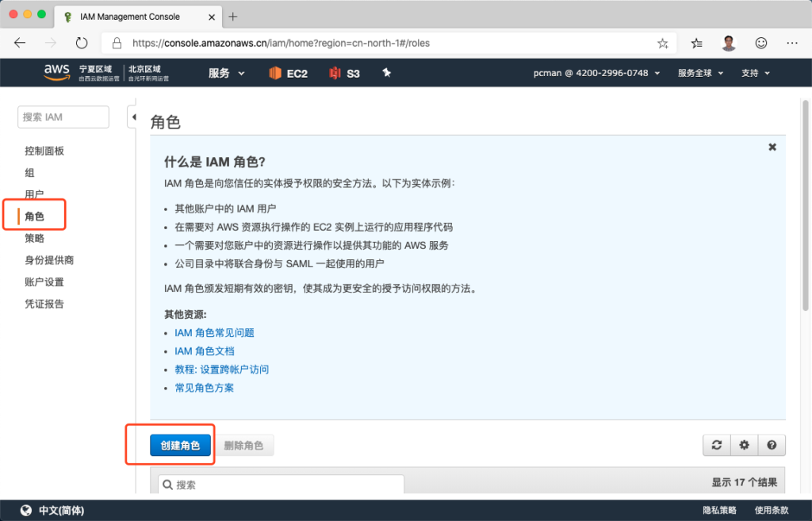812x521 pixels.
Task: Dismiss the 什么是 IAM 角色 info panel
Action: pyautogui.click(x=772, y=147)
